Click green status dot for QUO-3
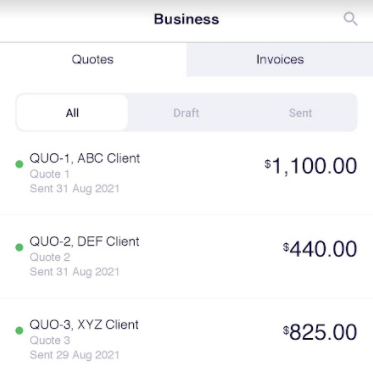This screenshot has width=373, height=374. tap(19, 330)
